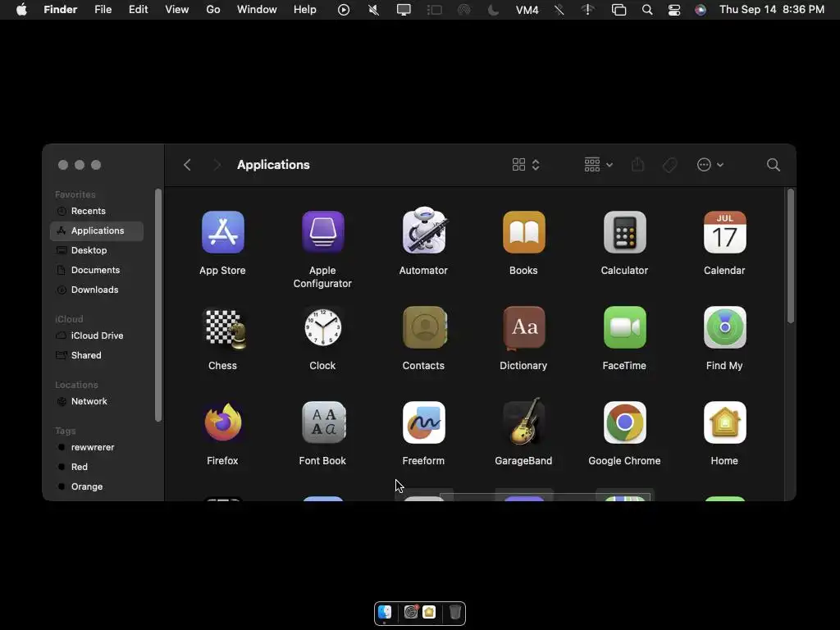Open Trash from the Dock
Viewport: 840px width, 630px height.
(x=454, y=612)
